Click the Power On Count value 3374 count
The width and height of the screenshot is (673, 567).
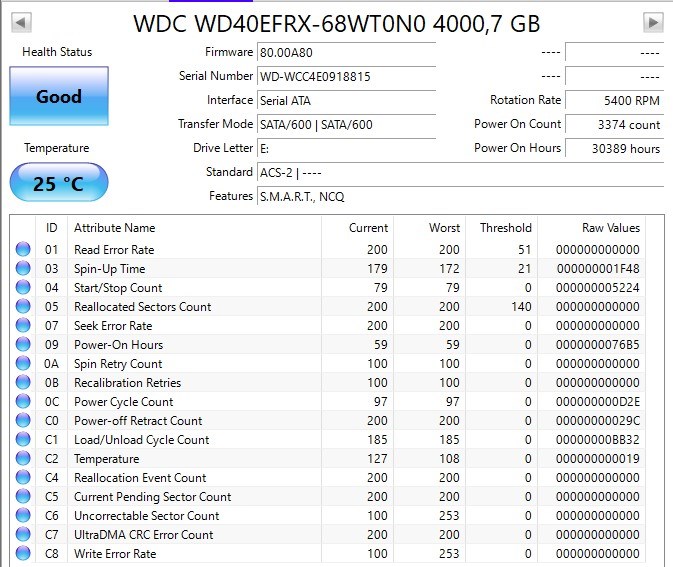pos(614,124)
